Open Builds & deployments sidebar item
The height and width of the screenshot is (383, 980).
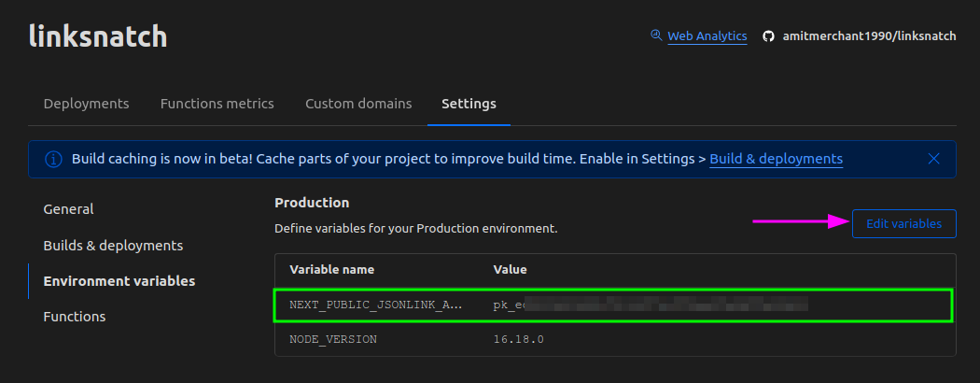tap(113, 246)
